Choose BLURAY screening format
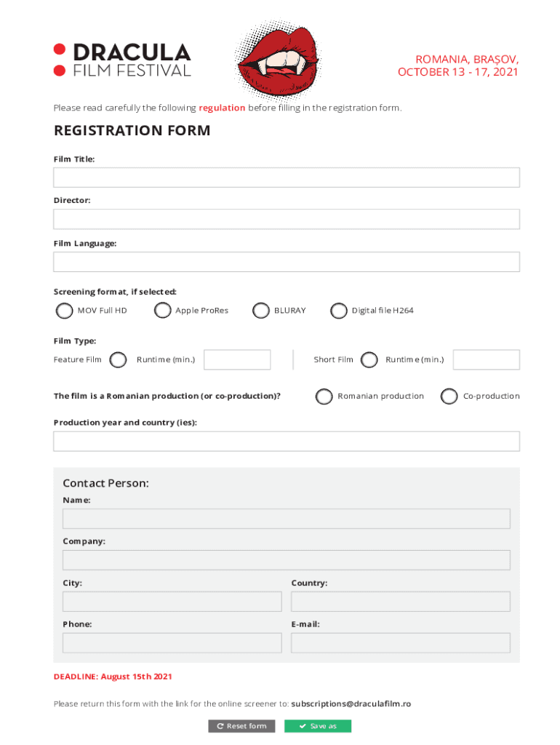 260,311
